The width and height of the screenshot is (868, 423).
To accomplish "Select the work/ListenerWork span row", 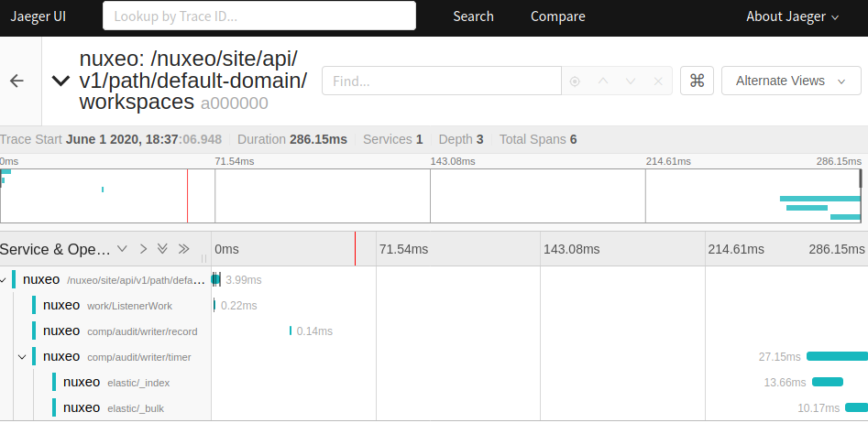I will click(x=105, y=306).
